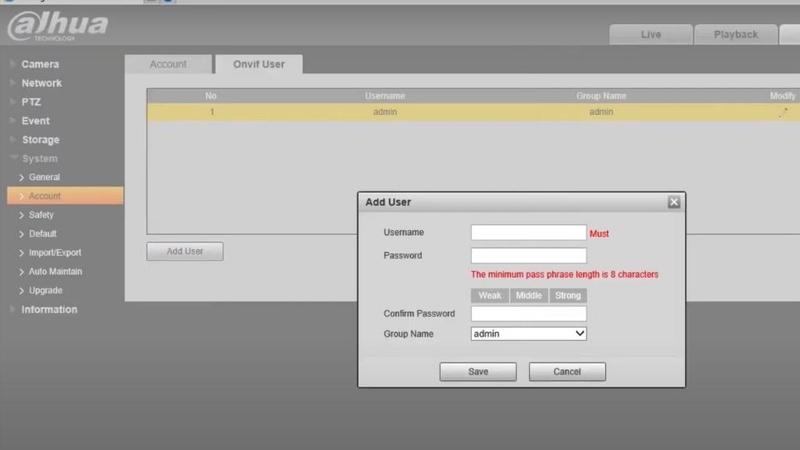This screenshot has height=450, width=800.
Task: Click the Username column header
Action: tap(385, 96)
